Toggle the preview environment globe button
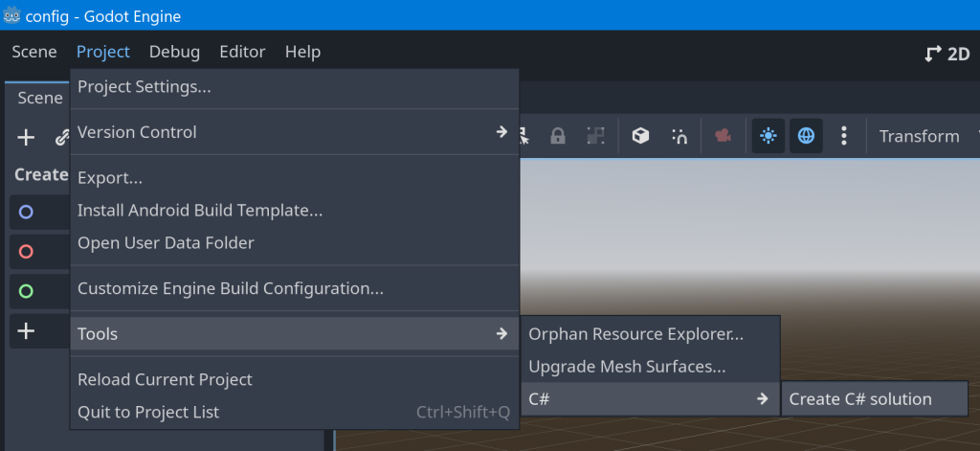This screenshot has width=980, height=451. tap(806, 137)
